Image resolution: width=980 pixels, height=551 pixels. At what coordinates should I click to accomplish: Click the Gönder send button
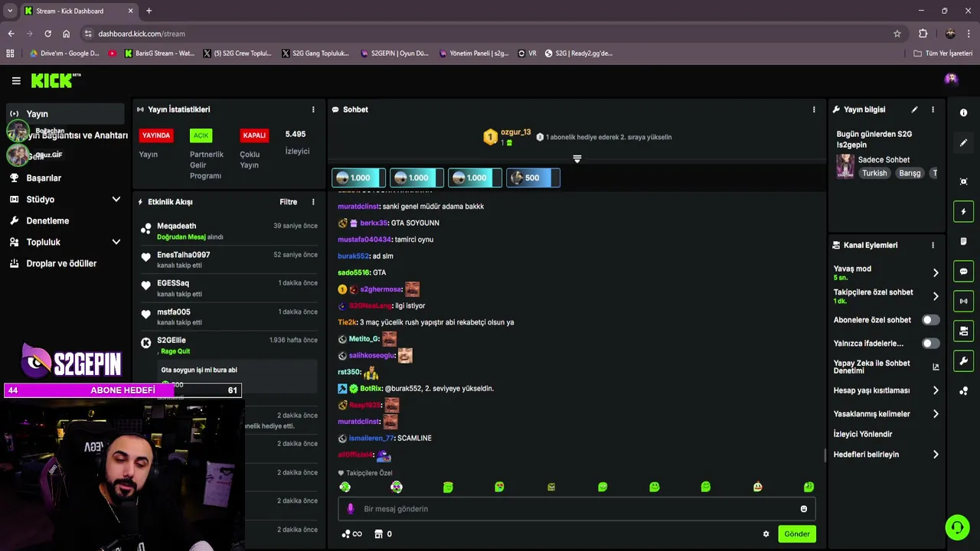(797, 534)
